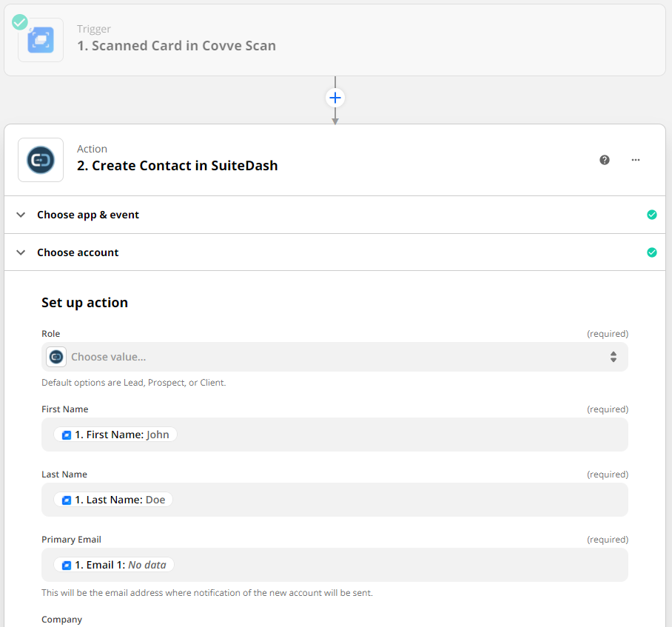Click the green check beside Choose account
The height and width of the screenshot is (627, 672).
pyautogui.click(x=652, y=252)
